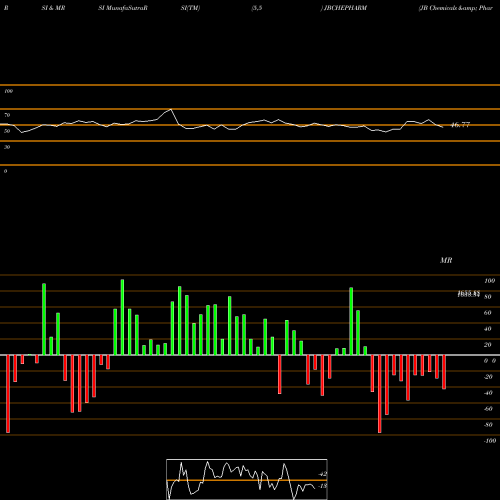Click the '80' label on MR histogram axis

487,297
